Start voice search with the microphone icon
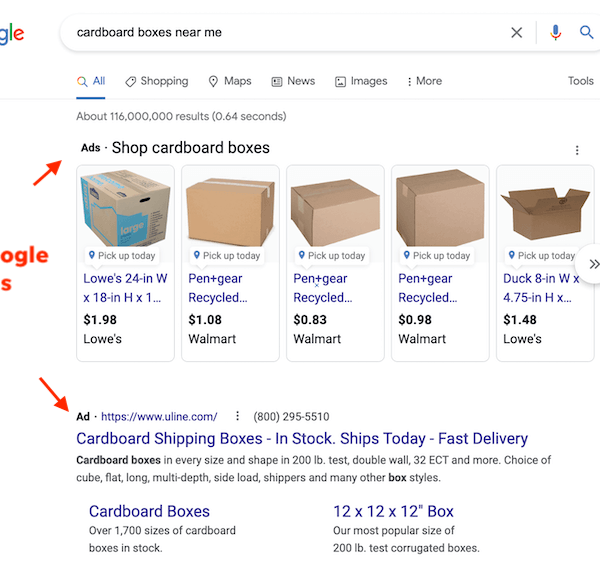The image size is (600, 577). click(x=556, y=33)
